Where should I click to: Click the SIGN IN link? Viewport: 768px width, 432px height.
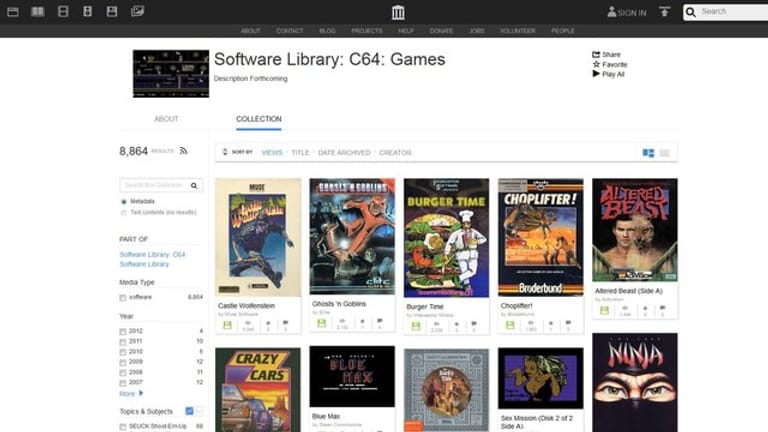(x=627, y=12)
